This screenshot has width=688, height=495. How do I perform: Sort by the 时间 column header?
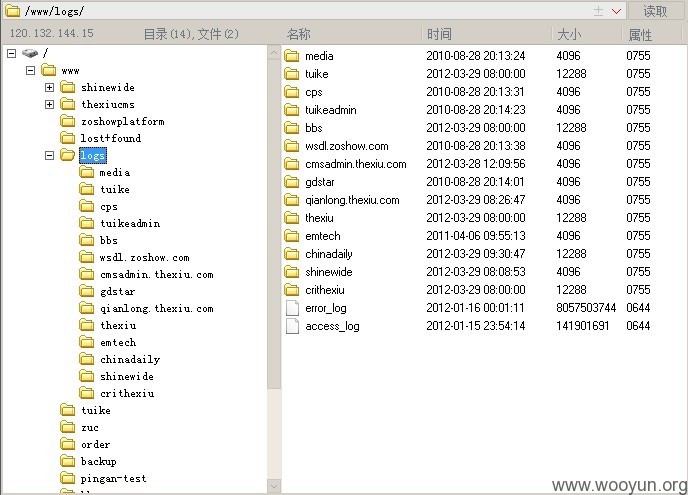tap(439, 34)
